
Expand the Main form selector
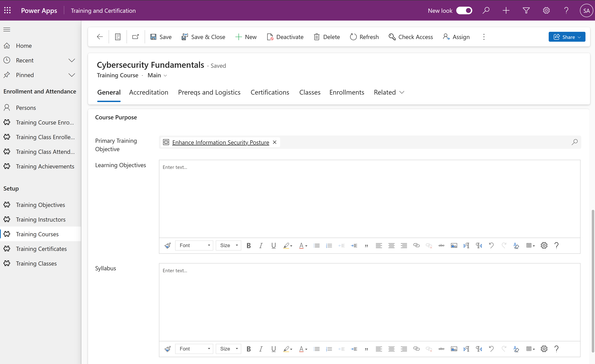[x=157, y=75]
